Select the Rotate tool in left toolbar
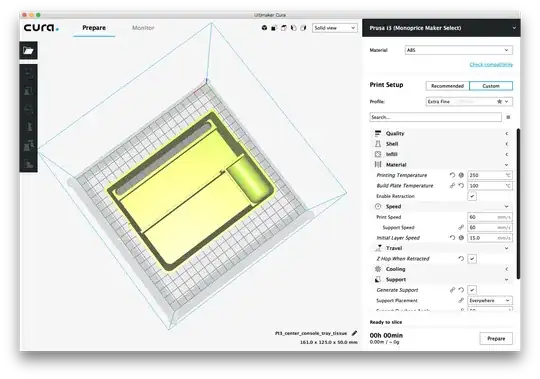 pyautogui.click(x=29, y=109)
